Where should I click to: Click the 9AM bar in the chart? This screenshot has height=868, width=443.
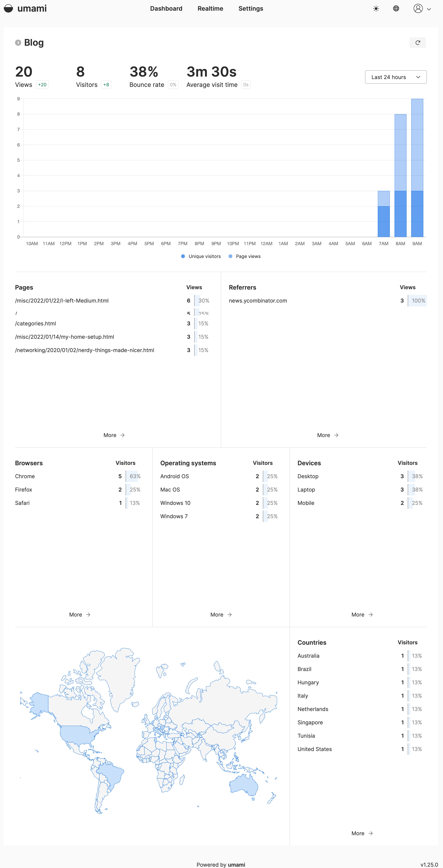417,168
